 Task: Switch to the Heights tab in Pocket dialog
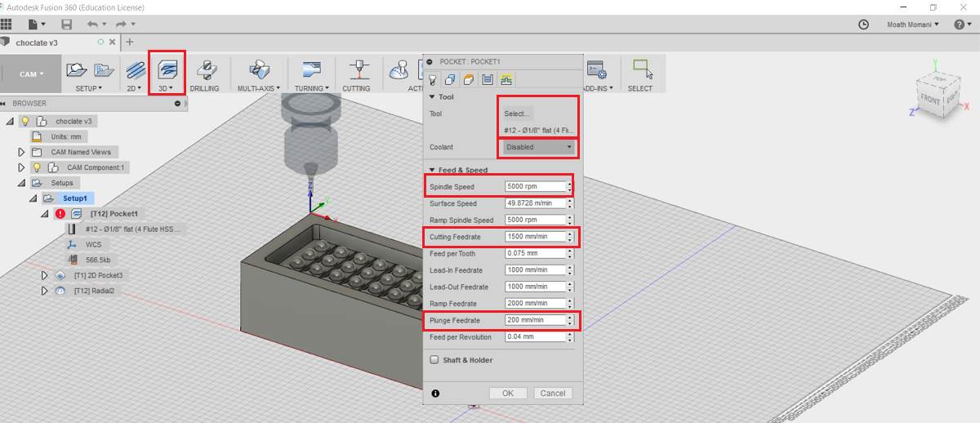(469, 79)
